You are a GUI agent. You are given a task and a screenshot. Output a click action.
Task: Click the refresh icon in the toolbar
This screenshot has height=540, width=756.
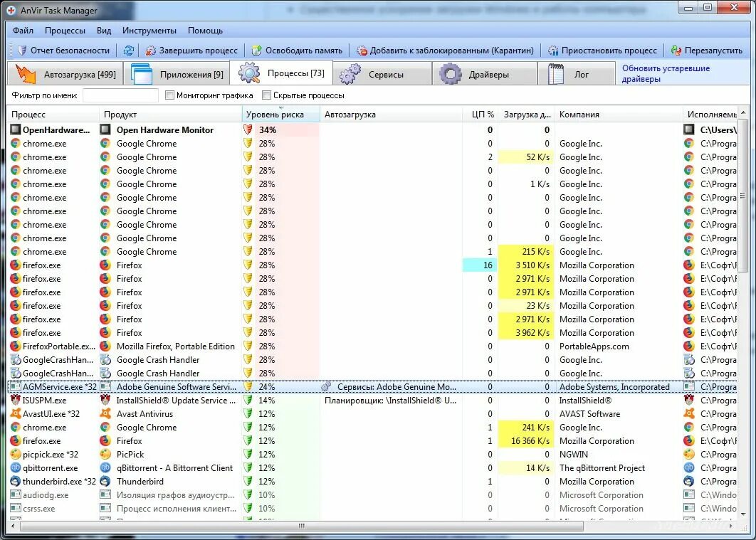[x=129, y=50]
